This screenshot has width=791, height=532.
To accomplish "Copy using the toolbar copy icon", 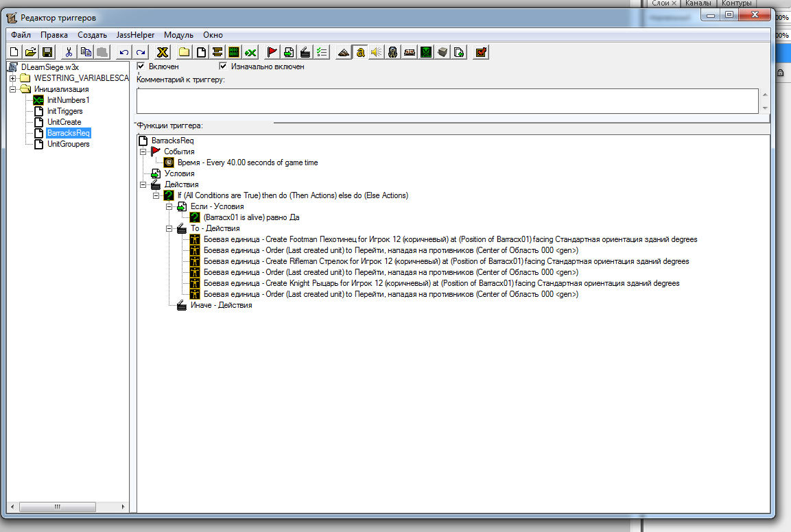I will [86, 52].
